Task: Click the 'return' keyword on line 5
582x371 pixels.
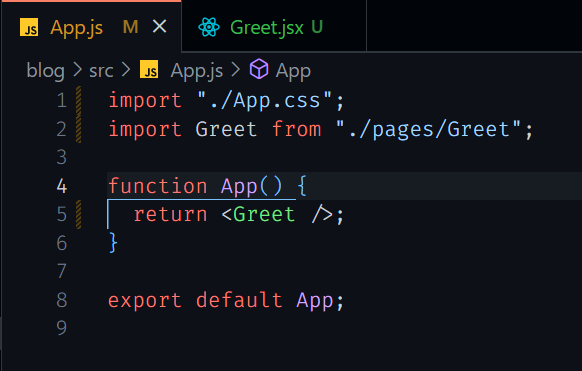Action: pos(170,214)
